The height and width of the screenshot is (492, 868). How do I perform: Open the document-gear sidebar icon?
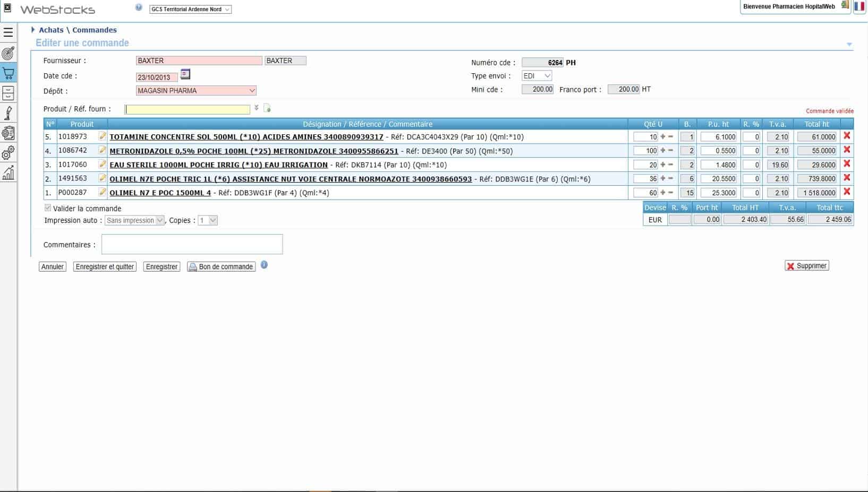pyautogui.click(x=8, y=133)
